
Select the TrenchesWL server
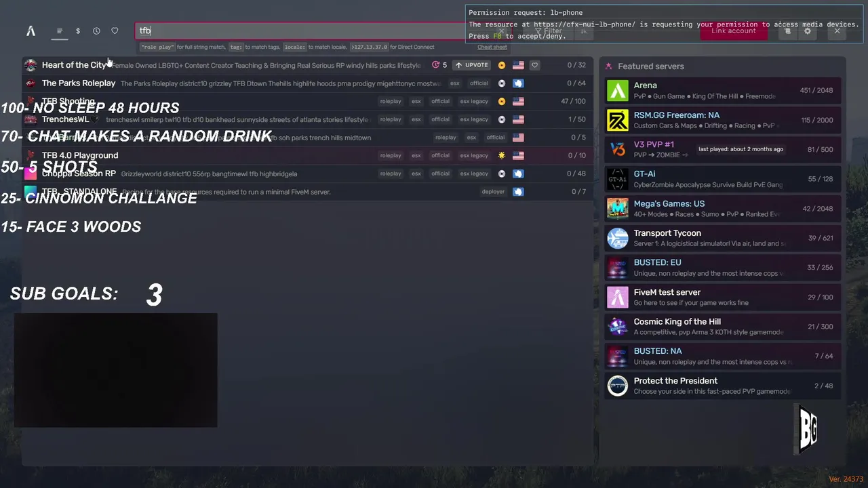pos(307,119)
